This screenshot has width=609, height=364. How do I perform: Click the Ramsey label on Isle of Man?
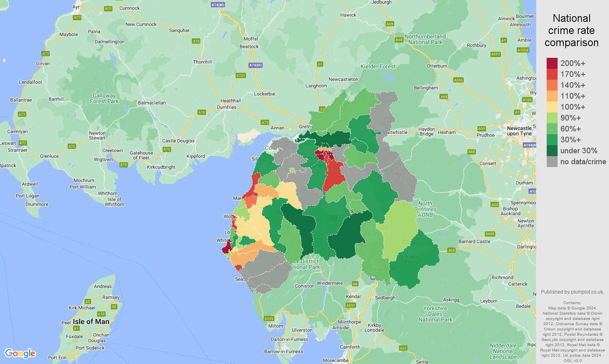[x=111, y=297]
